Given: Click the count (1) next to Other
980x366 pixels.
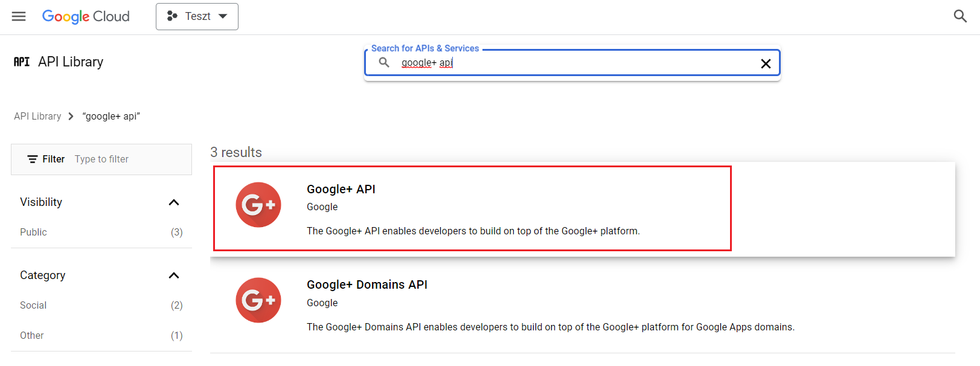Looking at the screenshot, I should click(176, 335).
